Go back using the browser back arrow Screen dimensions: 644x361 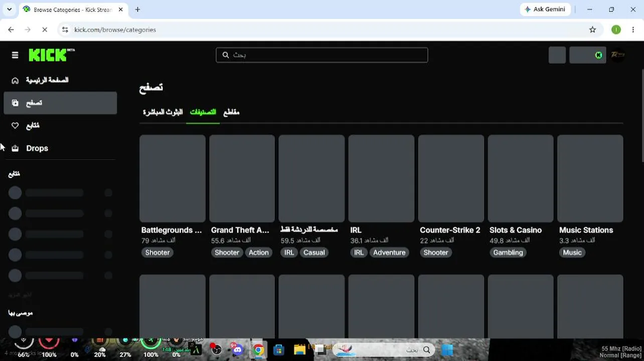click(x=11, y=30)
